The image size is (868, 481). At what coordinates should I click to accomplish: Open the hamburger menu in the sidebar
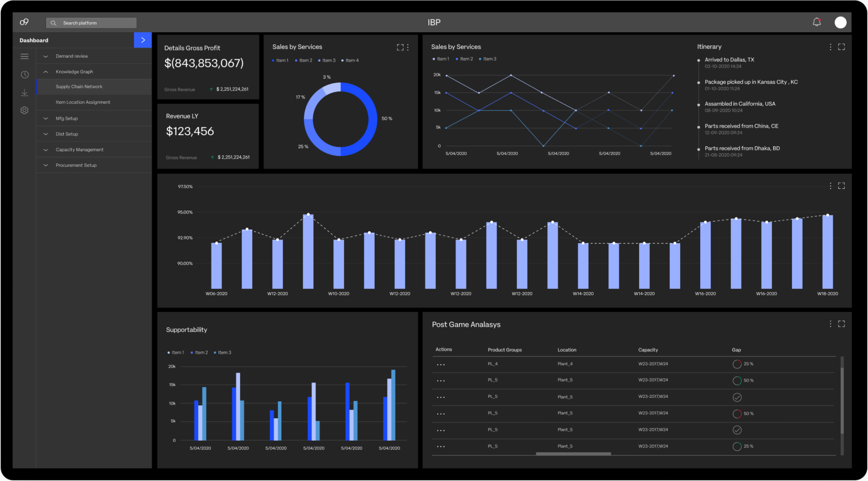coord(25,56)
